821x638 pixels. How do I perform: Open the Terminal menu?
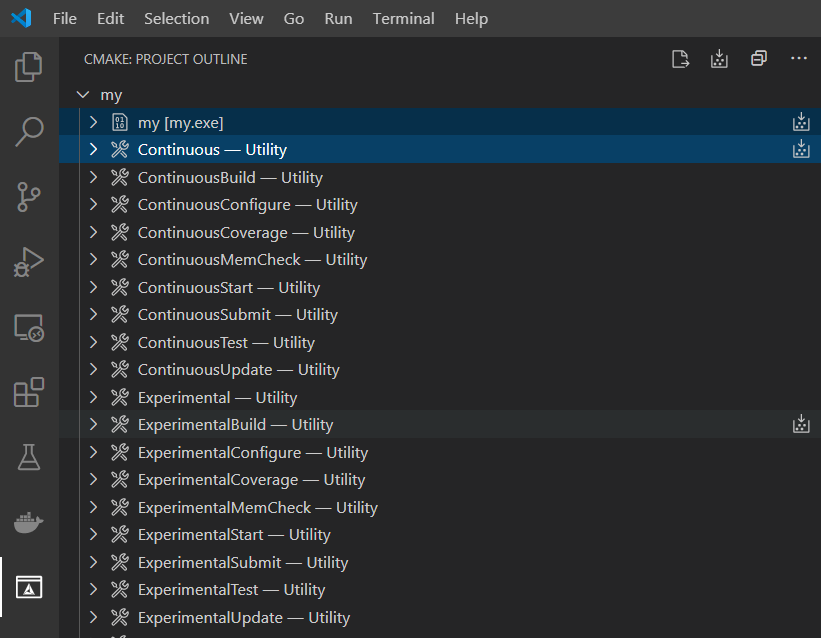click(x=404, y=19)
